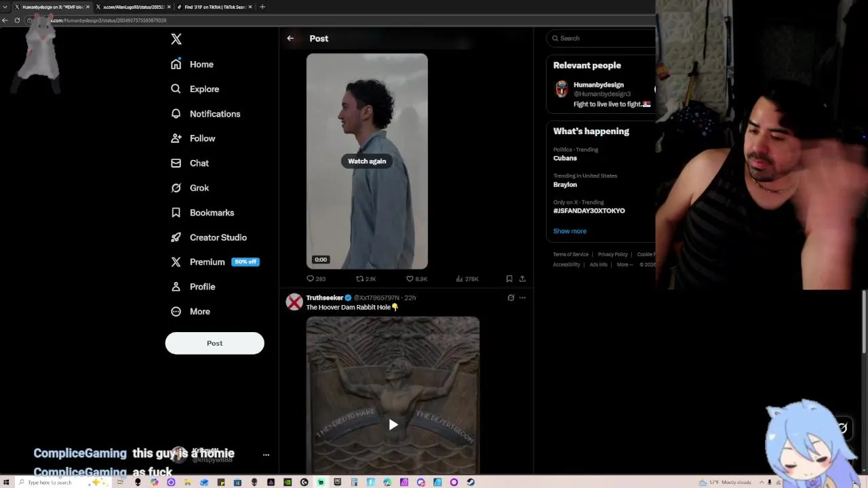868x488 pixels.
Task: Open the weather Mostly cloudy widget
Action: (x=726, y=482)
